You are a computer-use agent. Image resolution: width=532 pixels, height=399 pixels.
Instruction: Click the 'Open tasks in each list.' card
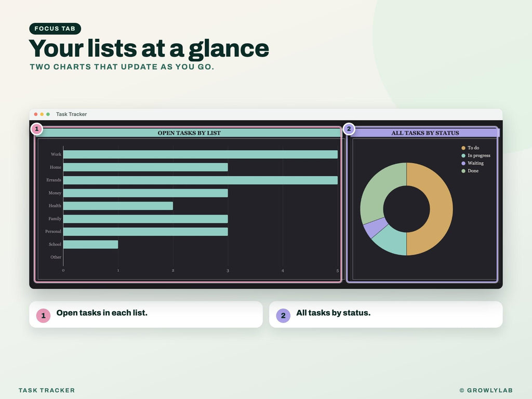tap(146, 314)
